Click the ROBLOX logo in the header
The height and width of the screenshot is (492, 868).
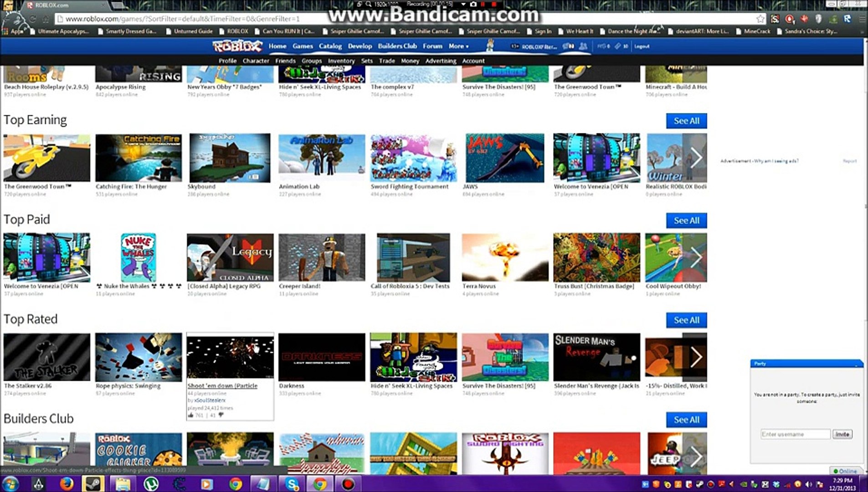click(237, 46)
